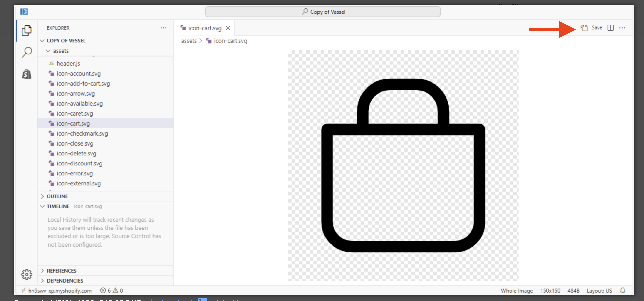644x301 pixels.
Task: Click the errors and warnings indicator
Action: click(x=111, y=290)
